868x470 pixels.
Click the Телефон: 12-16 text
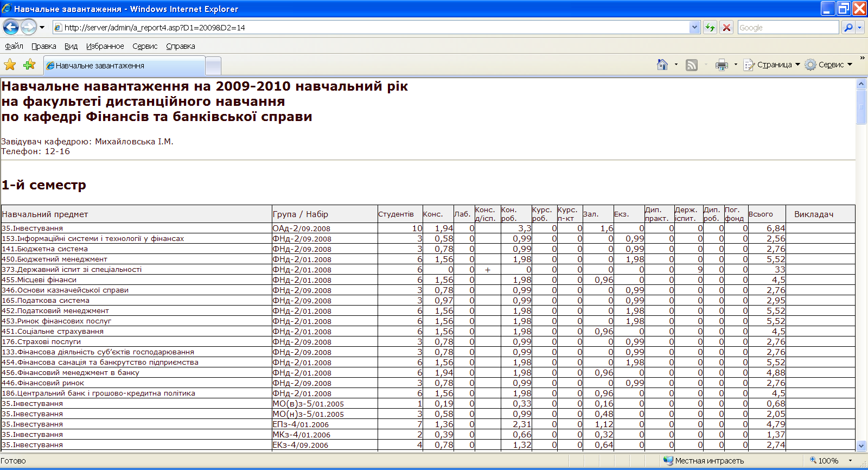[35, 151]
